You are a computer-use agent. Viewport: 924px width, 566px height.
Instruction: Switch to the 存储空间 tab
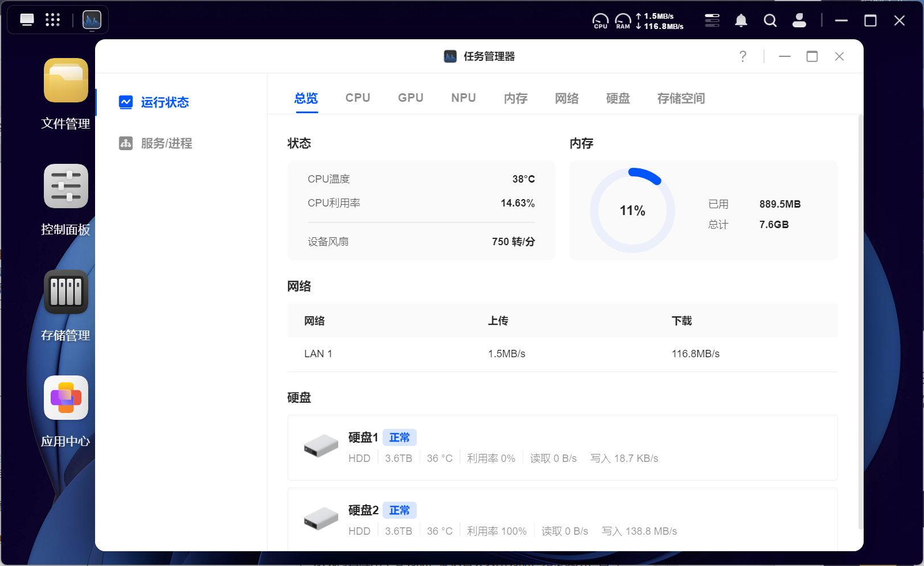click(x=681, y=98)
